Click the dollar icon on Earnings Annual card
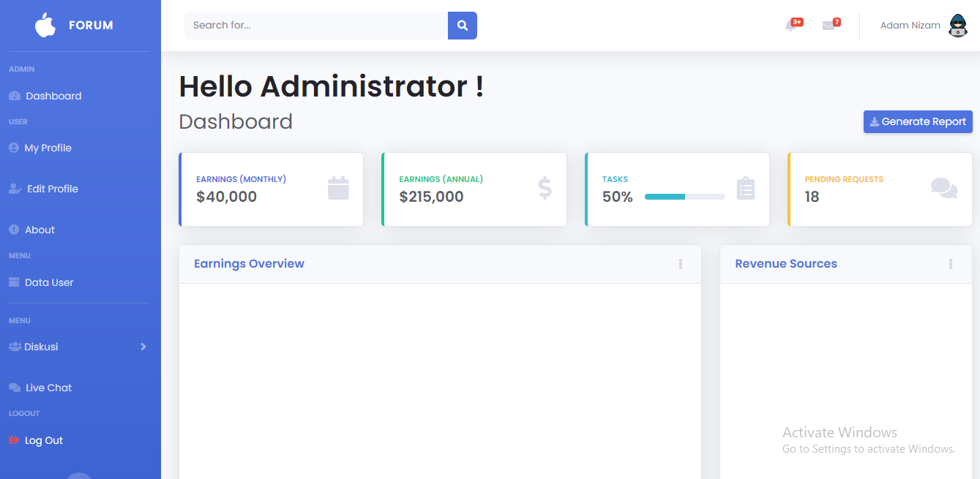Image resolution: width=980 pixels, height=479 pixels. [x=543, y=188]
